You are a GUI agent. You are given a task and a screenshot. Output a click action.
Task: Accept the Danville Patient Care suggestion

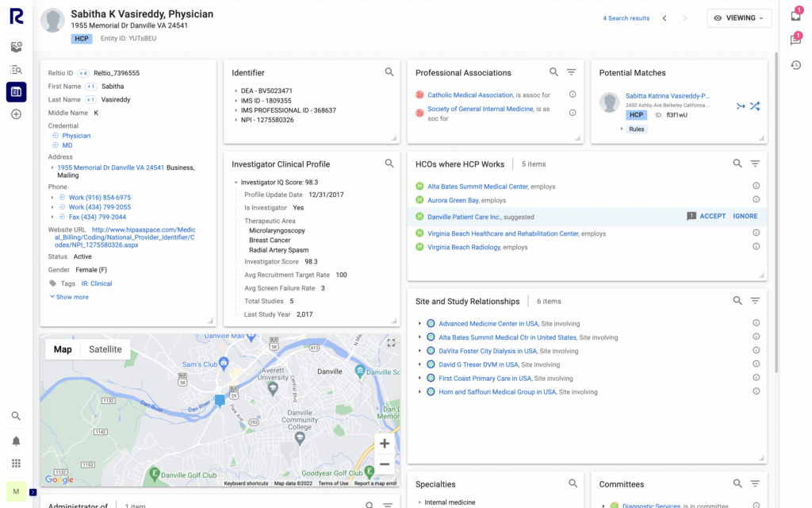(x=714, y=215)
